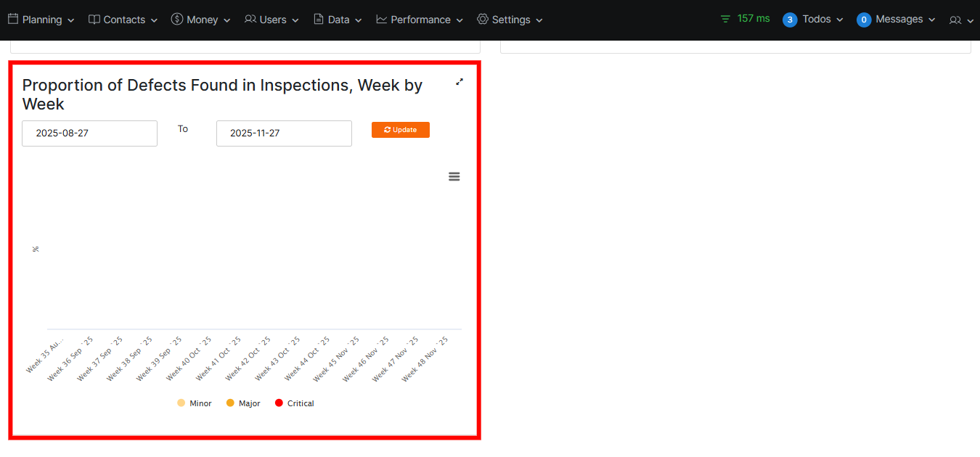
Task: Toggle the Major series visibility
Action: (x=242, y=403)
